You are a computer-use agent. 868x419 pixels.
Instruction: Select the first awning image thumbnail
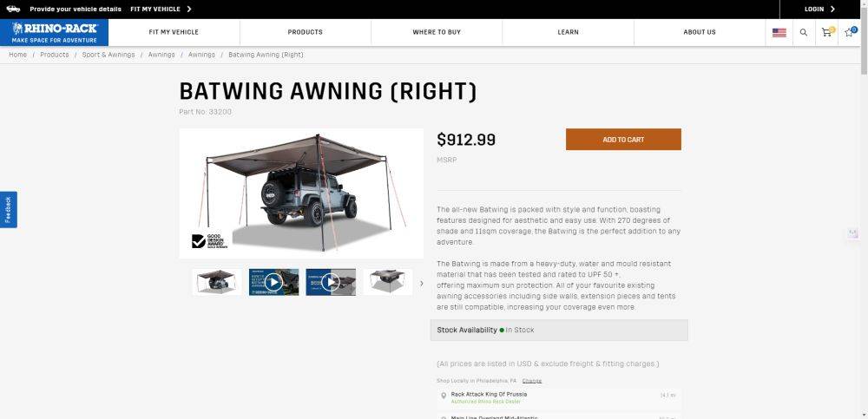pos(216,282)
